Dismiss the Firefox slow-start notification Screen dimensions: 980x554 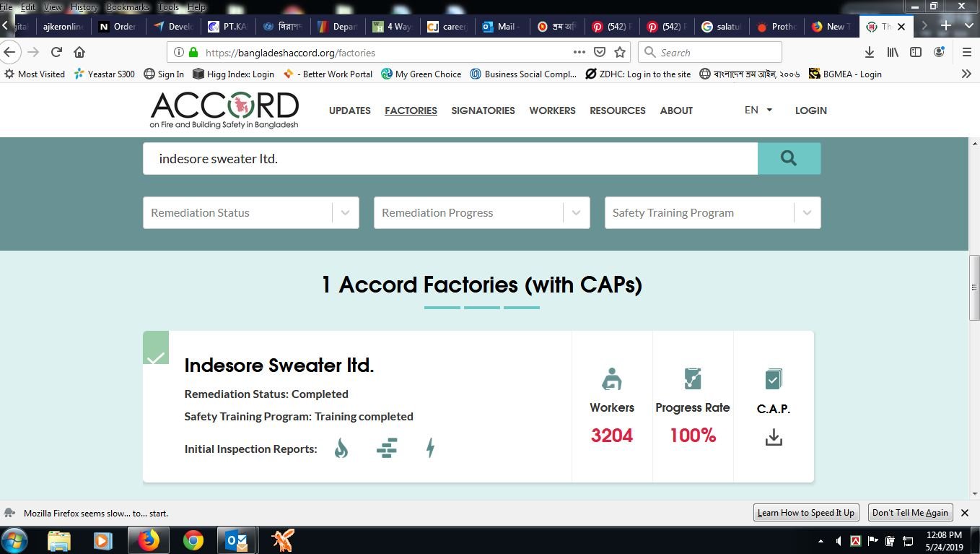(965, 513)
